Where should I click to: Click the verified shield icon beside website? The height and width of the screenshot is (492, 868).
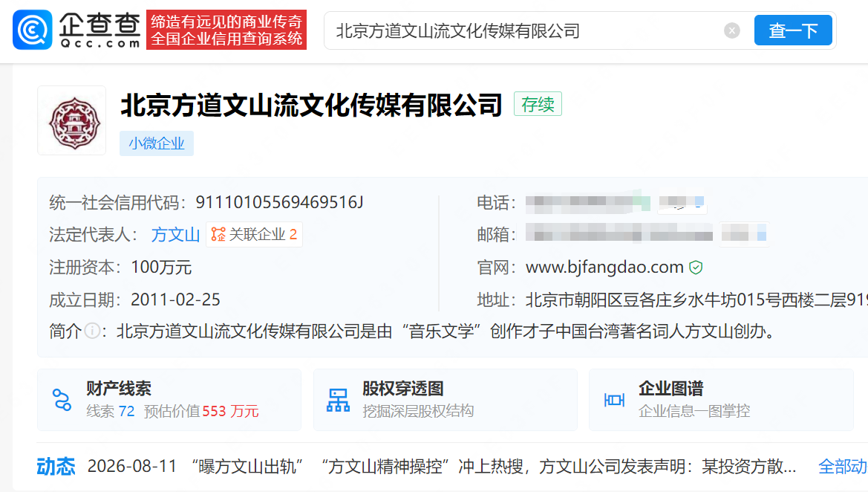696,268
